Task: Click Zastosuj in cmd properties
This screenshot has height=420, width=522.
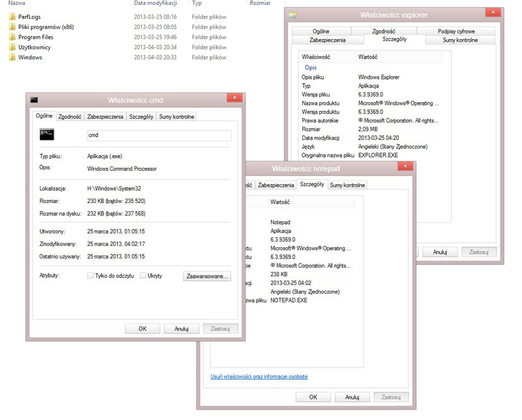Action: [220, 329]
